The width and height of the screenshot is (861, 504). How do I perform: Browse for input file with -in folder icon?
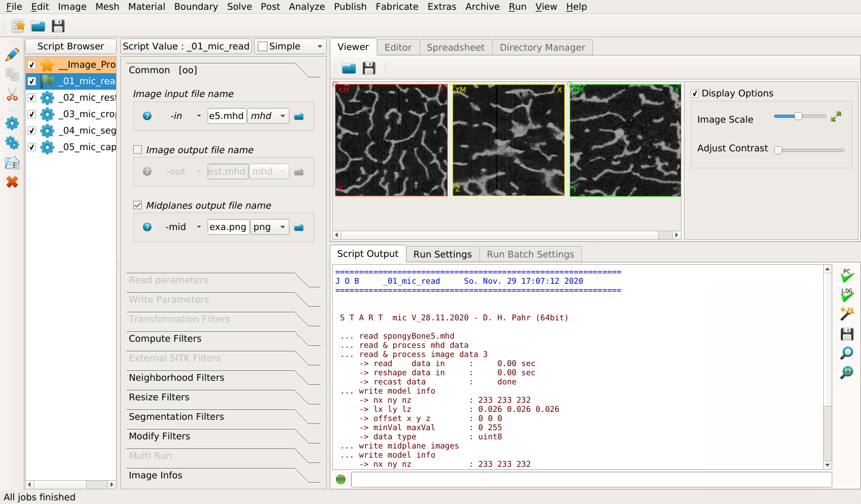(299, 116)
